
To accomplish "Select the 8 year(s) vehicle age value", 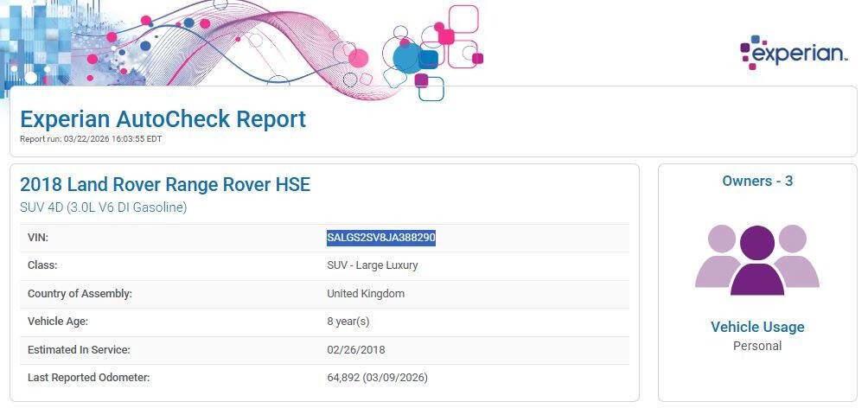I will click(x=348, y=322).
